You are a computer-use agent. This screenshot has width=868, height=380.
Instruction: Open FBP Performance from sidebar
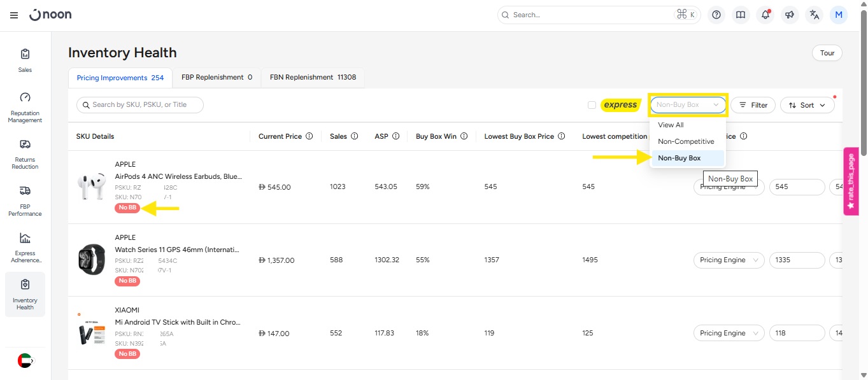pyautogui.click(x=25, y=201)
